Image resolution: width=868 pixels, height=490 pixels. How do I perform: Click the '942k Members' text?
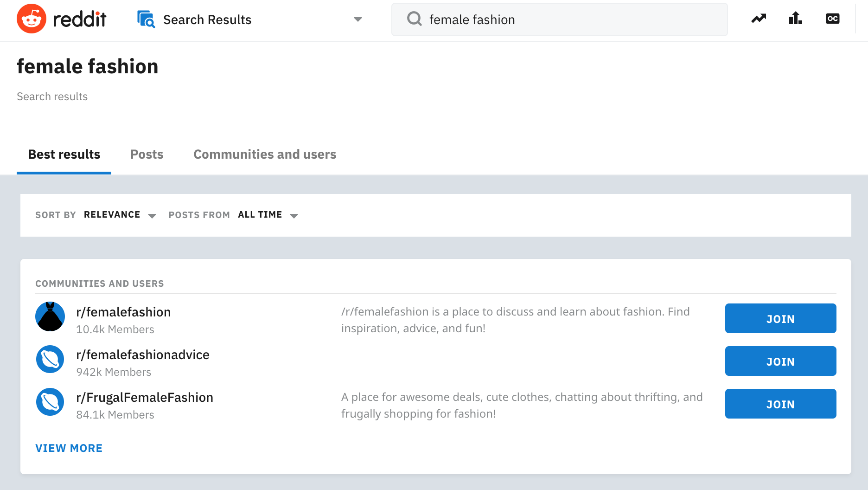[114, 372]
